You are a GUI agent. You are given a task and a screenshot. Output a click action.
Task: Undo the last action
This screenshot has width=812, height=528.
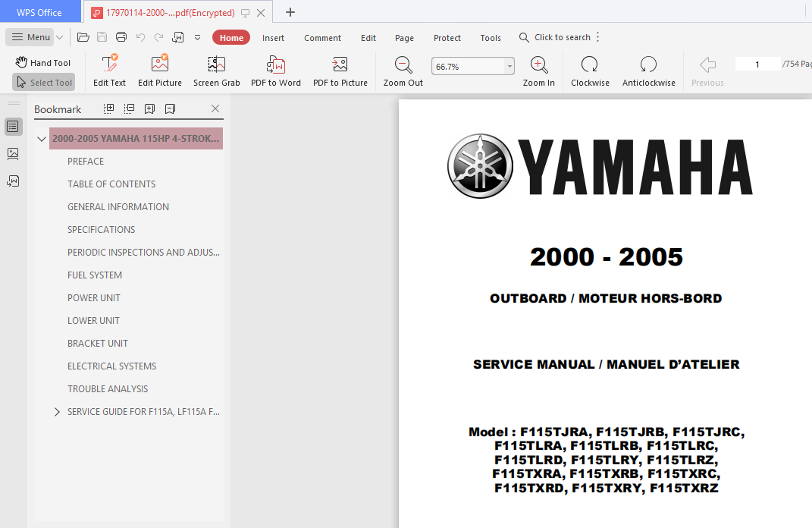140,37
